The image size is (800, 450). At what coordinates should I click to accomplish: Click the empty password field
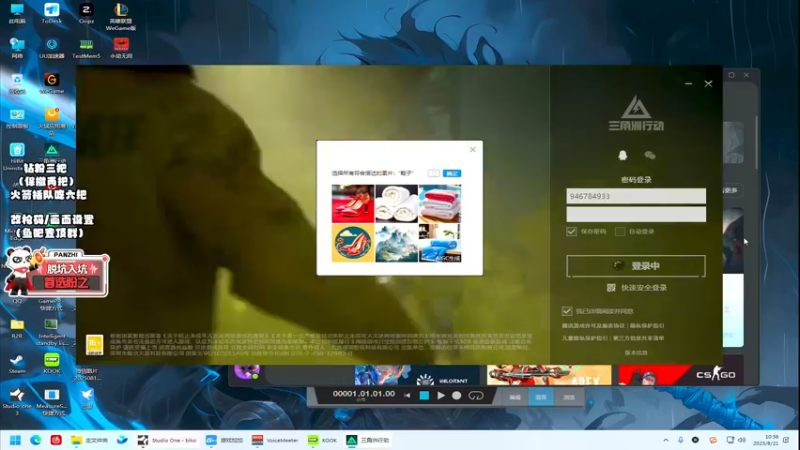(636, 214)
